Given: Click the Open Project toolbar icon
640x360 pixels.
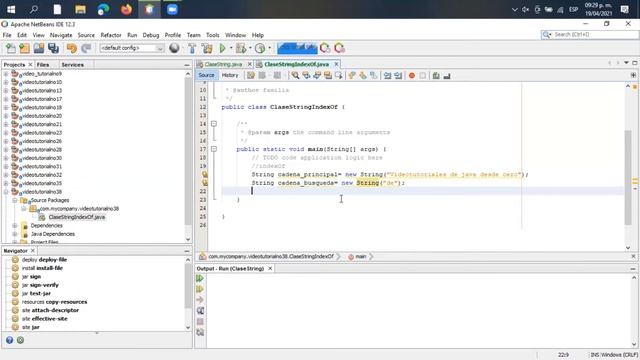Looking at the screenshot, I should click(x=39, y=48).
